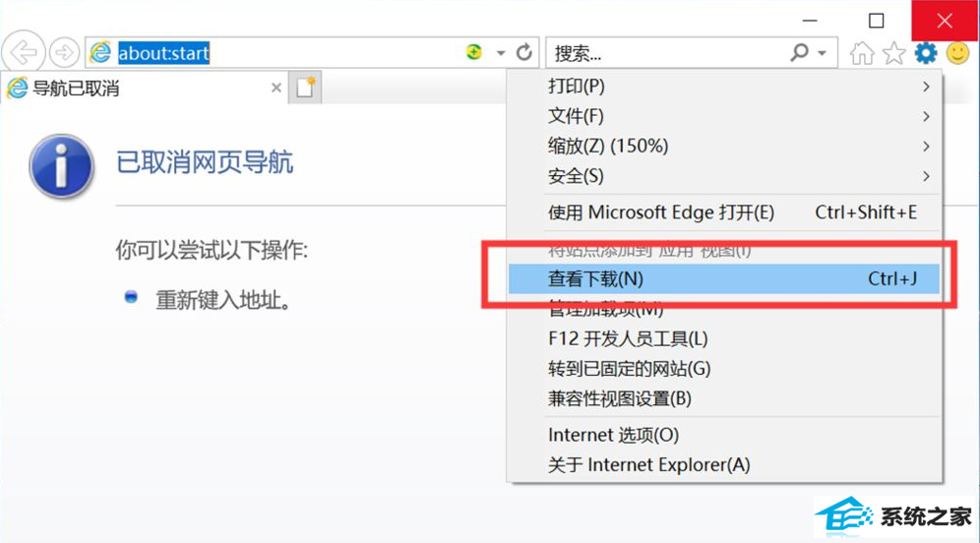Viewport: 980px width, 543px height.
Task: Select the 导航已取消 tab
Action: (x=145, y=89)
